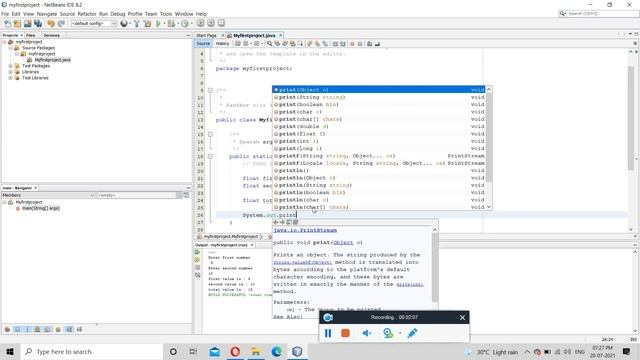Click the Undo toolbar icon
The image size is (640, 360).
(x=51, y=24)
